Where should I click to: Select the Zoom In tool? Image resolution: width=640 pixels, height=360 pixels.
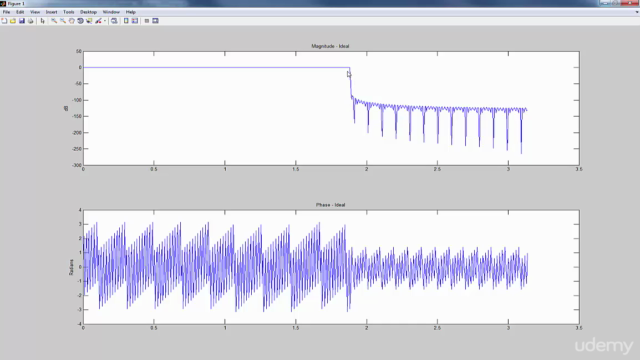point(54,21)
